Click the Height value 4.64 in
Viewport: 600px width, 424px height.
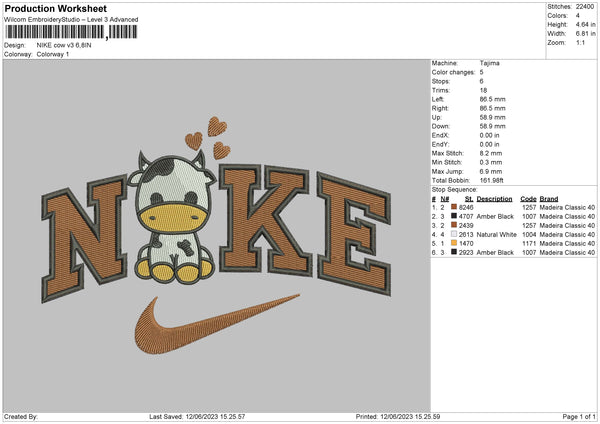[x=585, y=24]
